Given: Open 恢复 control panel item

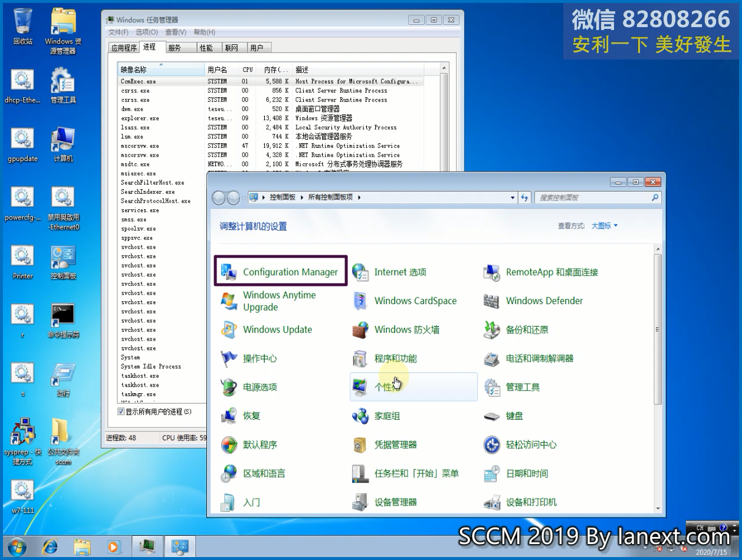Looking at the screenshot, I should click(x=241, y=416).
